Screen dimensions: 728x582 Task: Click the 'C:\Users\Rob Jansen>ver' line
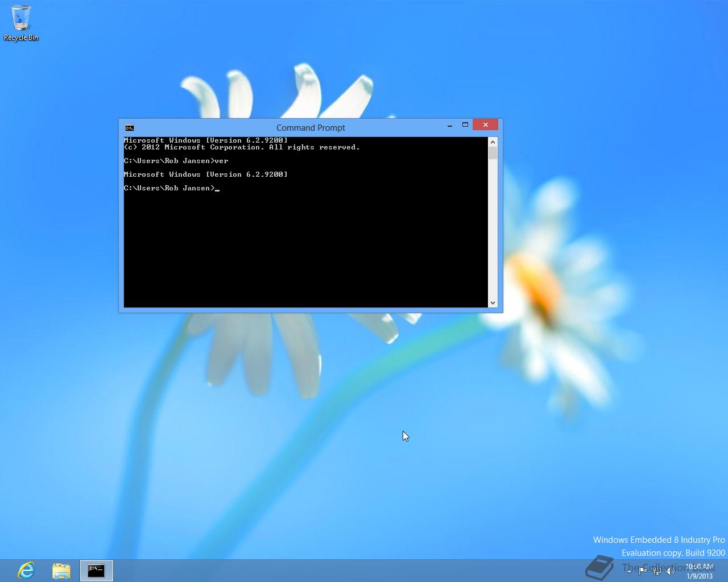(176, 161)
